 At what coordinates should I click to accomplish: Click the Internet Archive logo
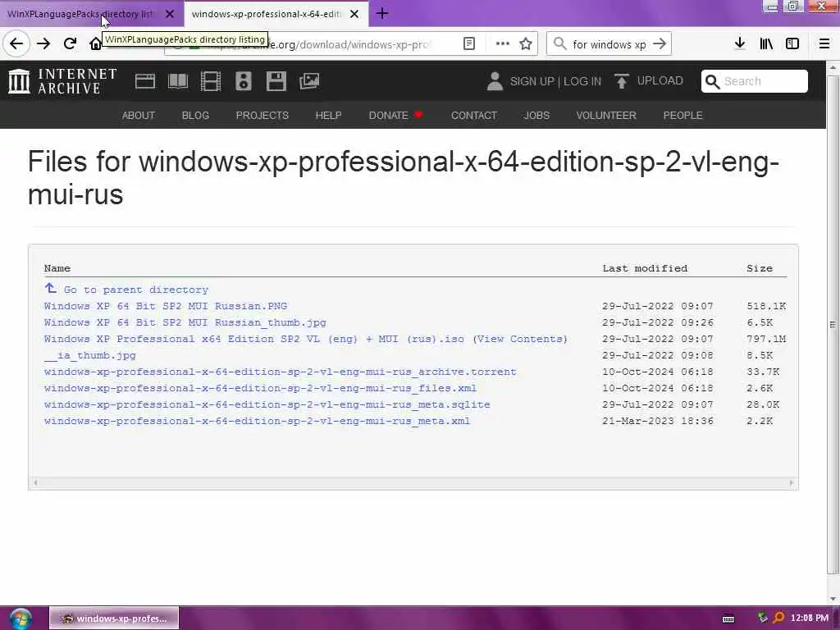point(62,81)
